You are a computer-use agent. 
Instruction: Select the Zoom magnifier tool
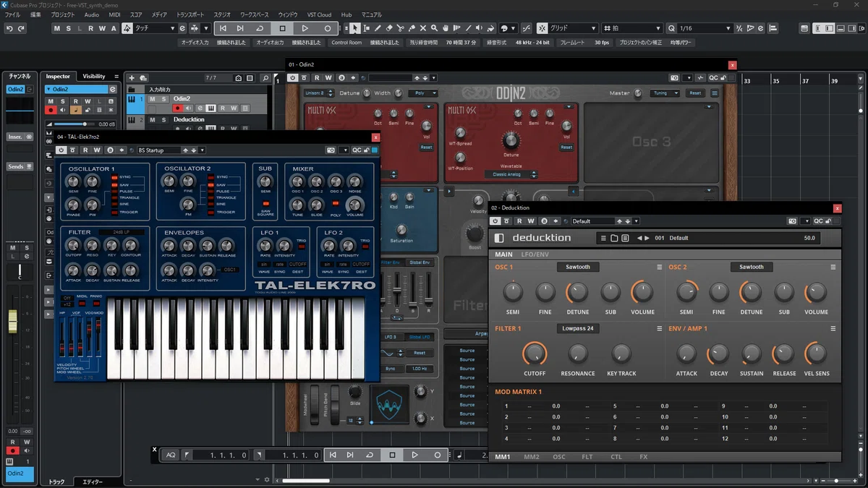pos(434,28)
